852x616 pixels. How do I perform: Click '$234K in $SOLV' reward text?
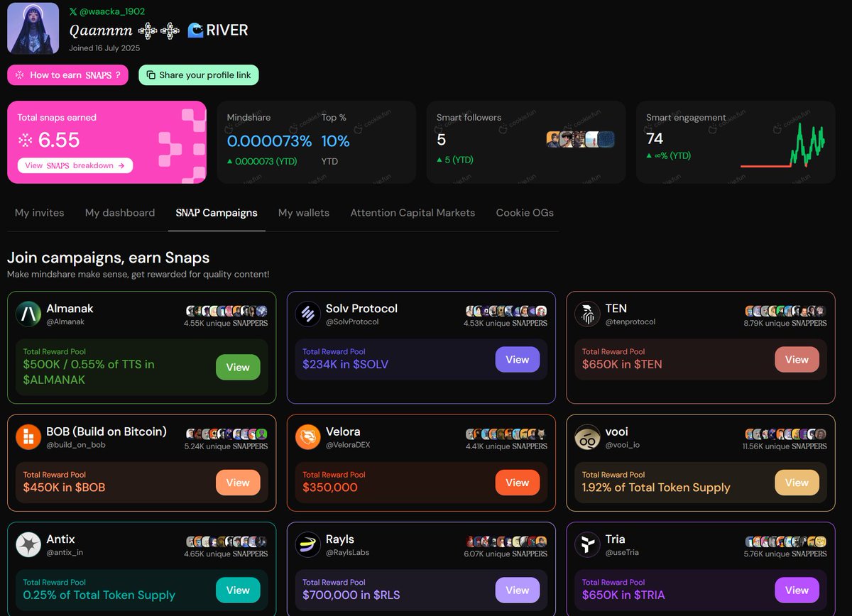[x=346, y=364]
